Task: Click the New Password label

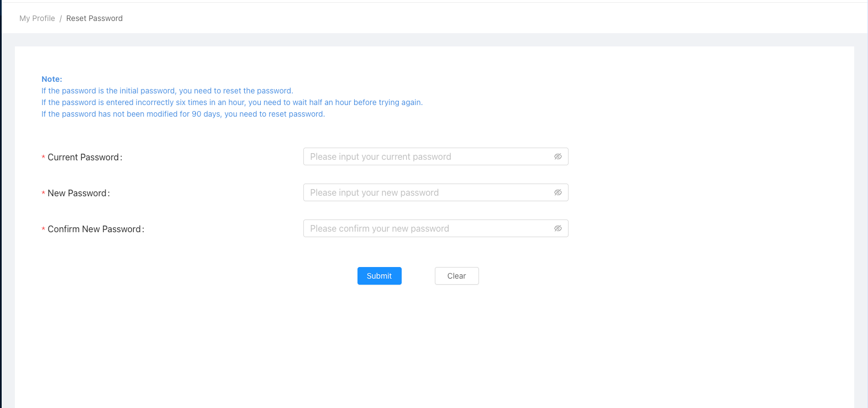Action: pos(77,193)
